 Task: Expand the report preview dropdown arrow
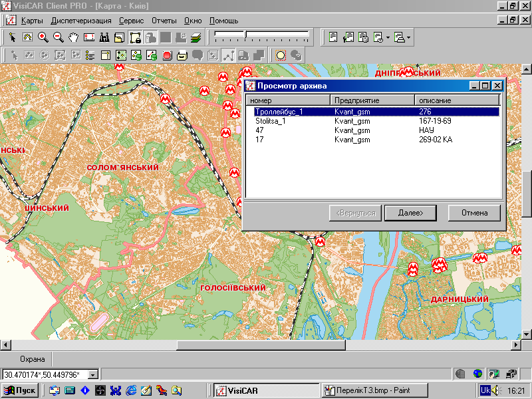coord(388,37)
